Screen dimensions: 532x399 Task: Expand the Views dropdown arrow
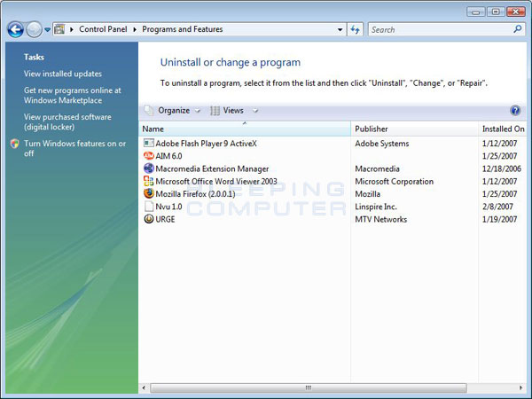[x=255, y=111]
